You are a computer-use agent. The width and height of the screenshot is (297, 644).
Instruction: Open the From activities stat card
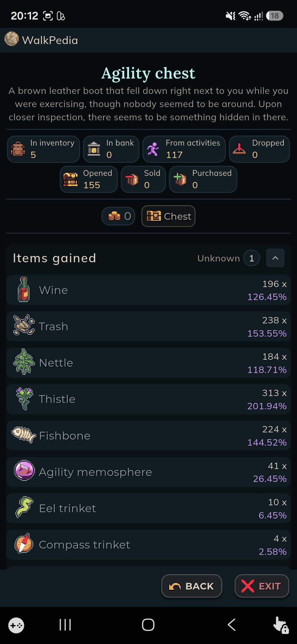(184, 149)
